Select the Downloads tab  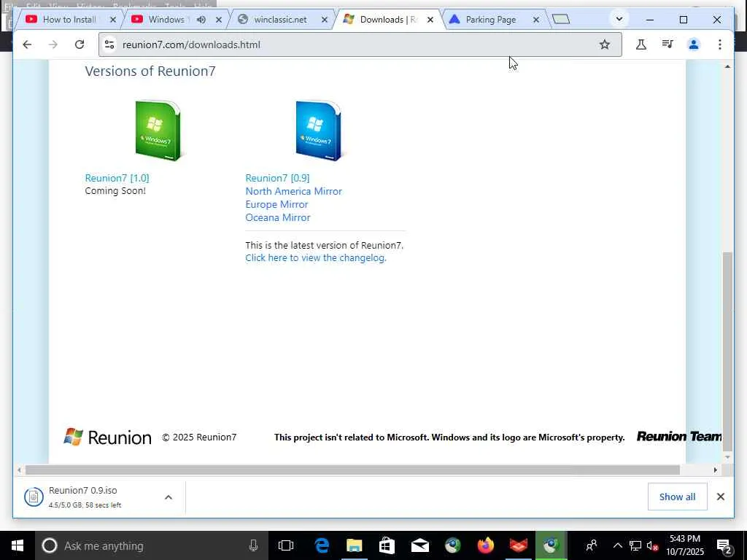click(x=387, y=20)
